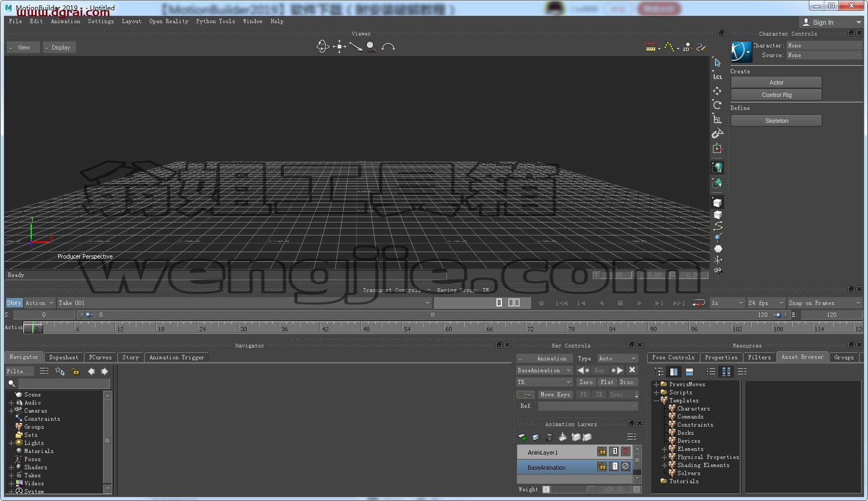868x501 pixels.
Task: Click the layer Weight slider
Action: tap(573, 490)
